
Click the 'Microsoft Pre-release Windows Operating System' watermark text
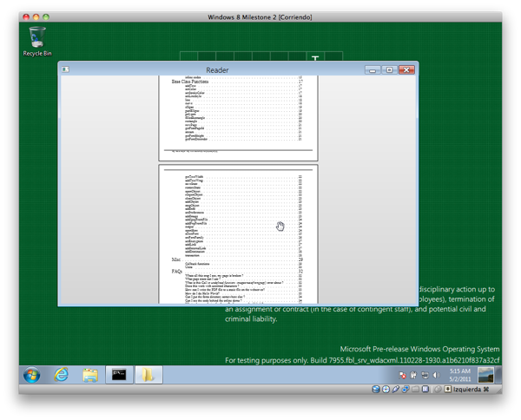pyautogui.click(x=419, y=349)
